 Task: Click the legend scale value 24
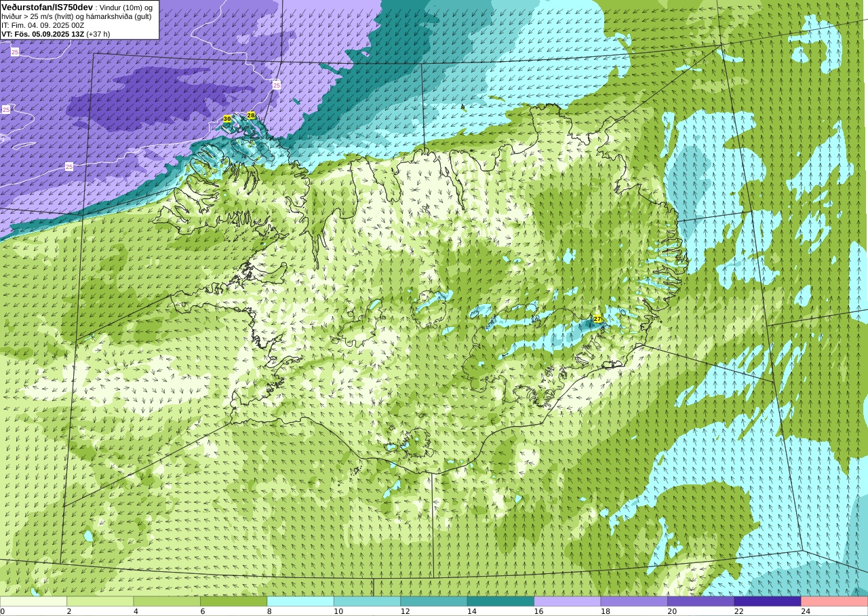806,611
